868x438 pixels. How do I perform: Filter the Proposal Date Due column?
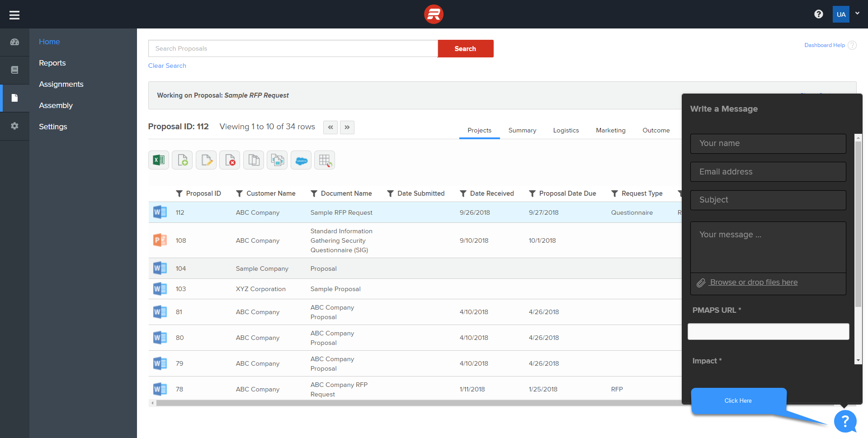tap(533, 193)
